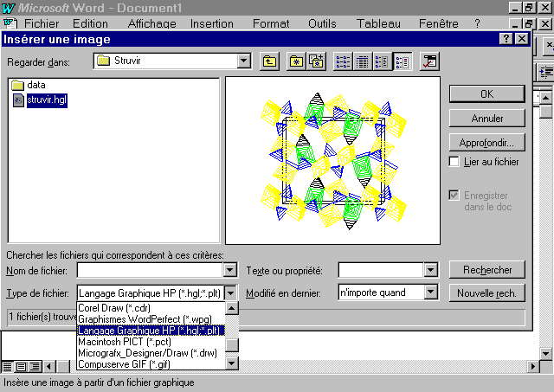Viewport: 554px width, 392px height.
Task: Click Word's vertical scrollbar down arrow
Action: coord(546,353)
